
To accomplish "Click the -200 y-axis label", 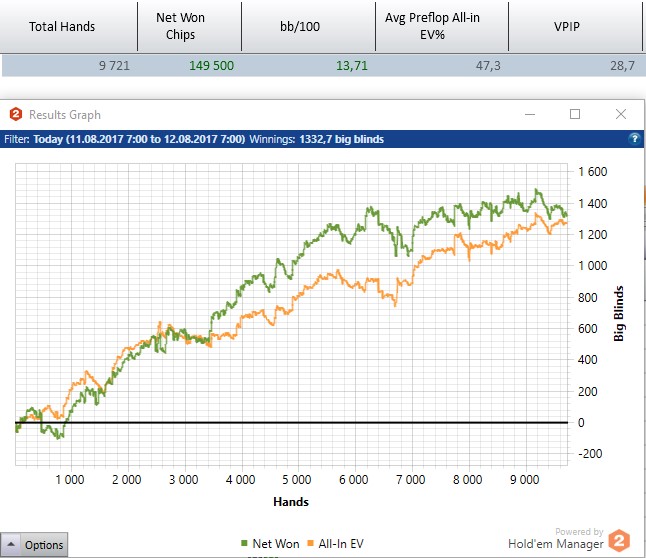I will [590, 454].
